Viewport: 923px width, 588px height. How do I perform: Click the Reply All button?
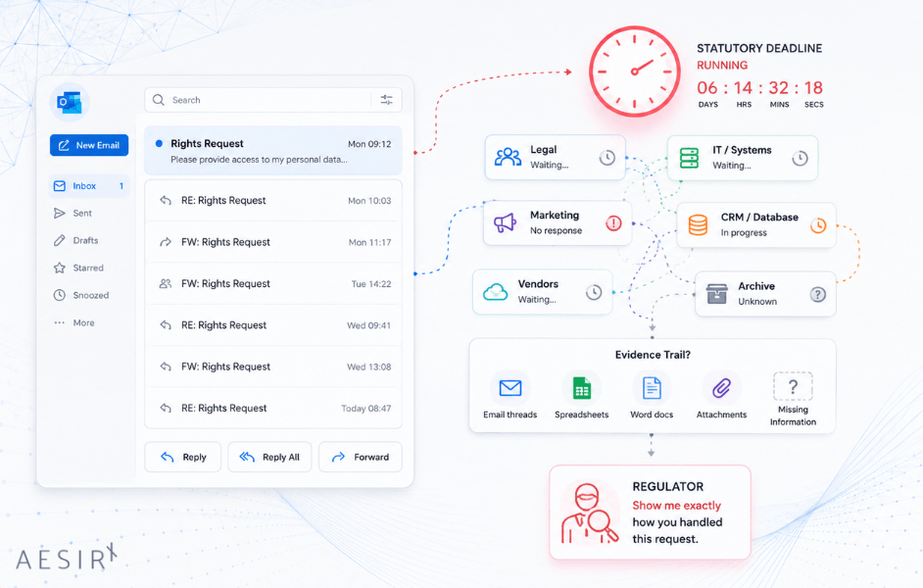[x=269, y=457]
